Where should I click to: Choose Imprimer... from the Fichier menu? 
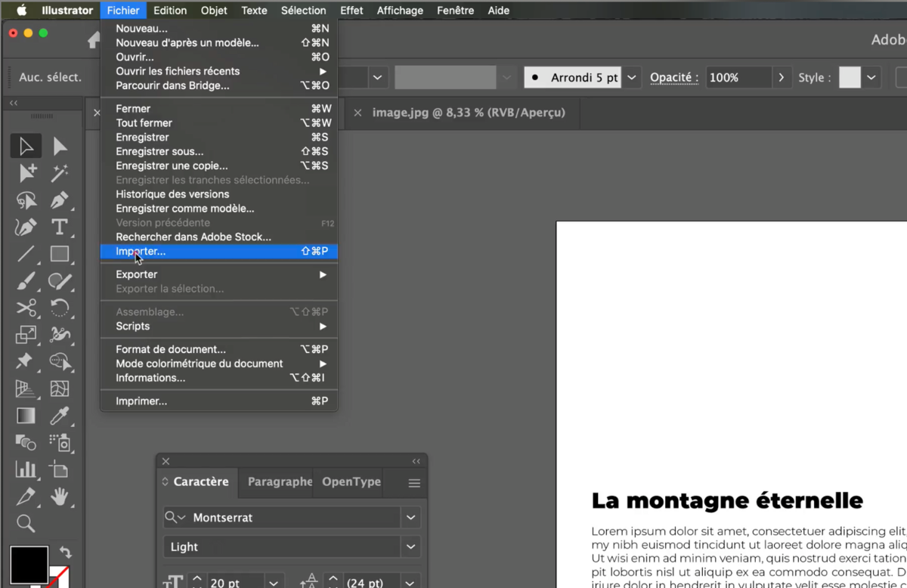tap(219, 401)
